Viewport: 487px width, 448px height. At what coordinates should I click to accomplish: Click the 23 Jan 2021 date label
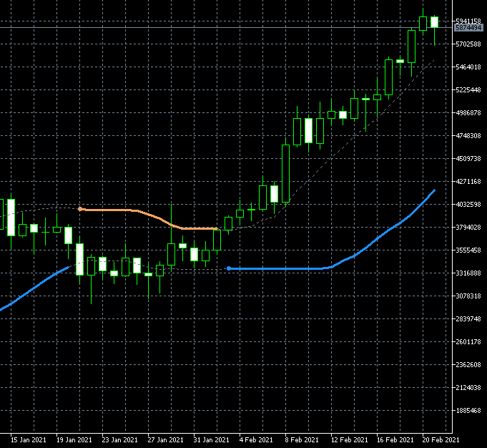(120, 439)
